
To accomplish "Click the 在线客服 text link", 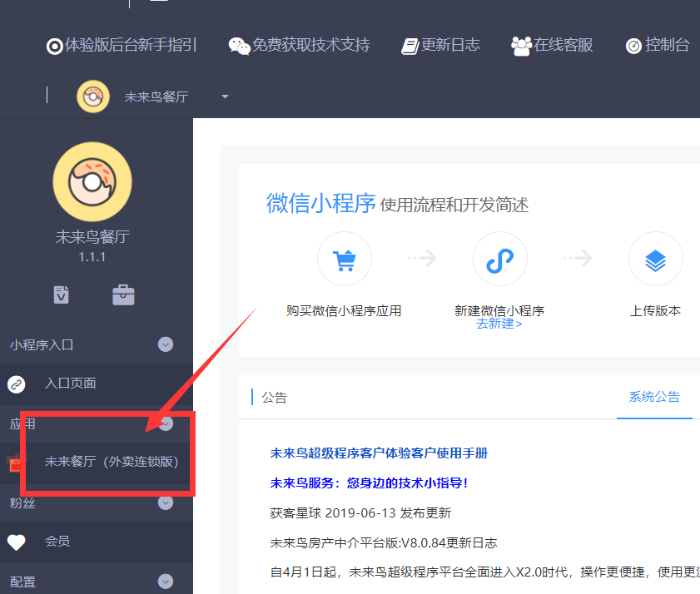I will coord(563,45).
